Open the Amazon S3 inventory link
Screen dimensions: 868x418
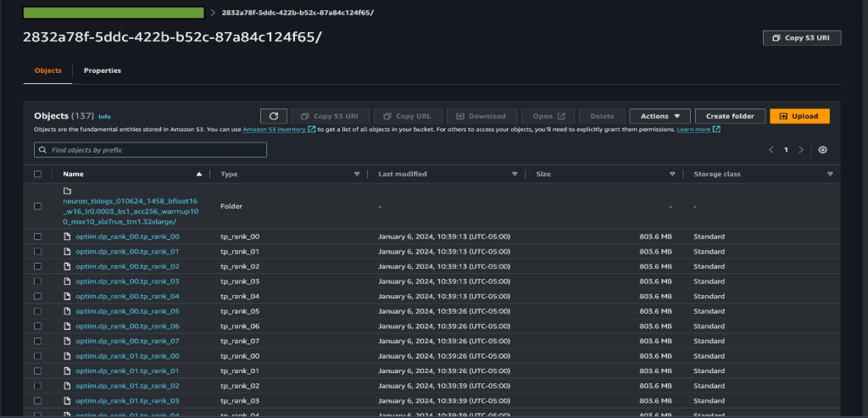[x=275, y=130]
